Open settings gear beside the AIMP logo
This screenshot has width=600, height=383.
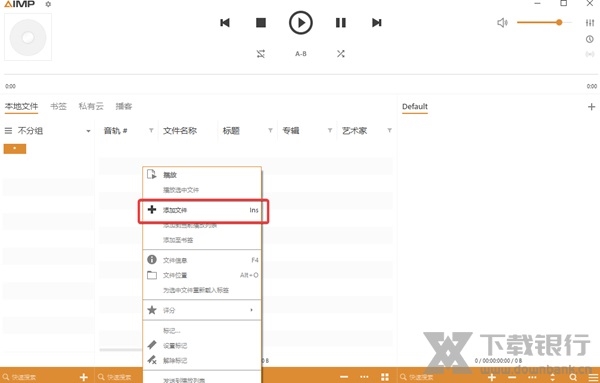coord(48,4)
